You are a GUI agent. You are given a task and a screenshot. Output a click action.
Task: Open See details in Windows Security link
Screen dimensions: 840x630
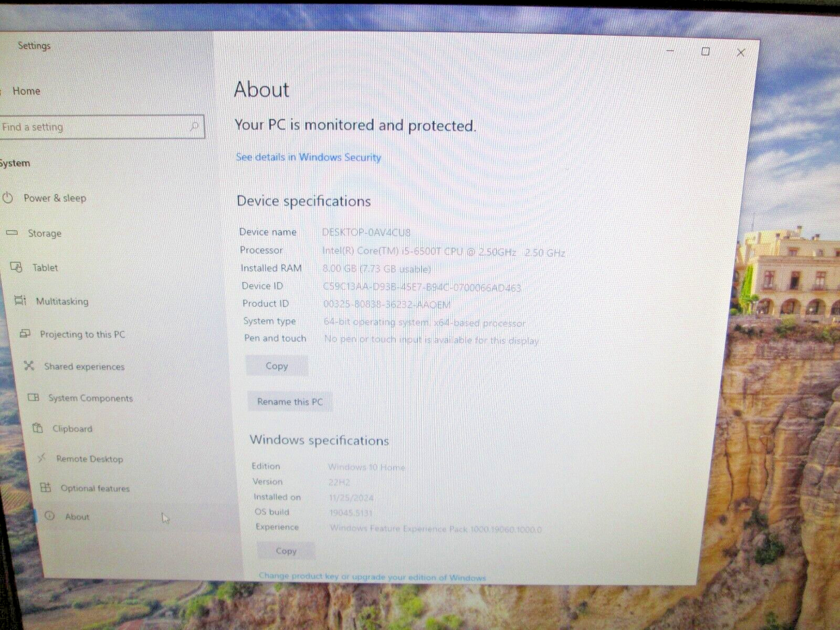pos(308,157)
